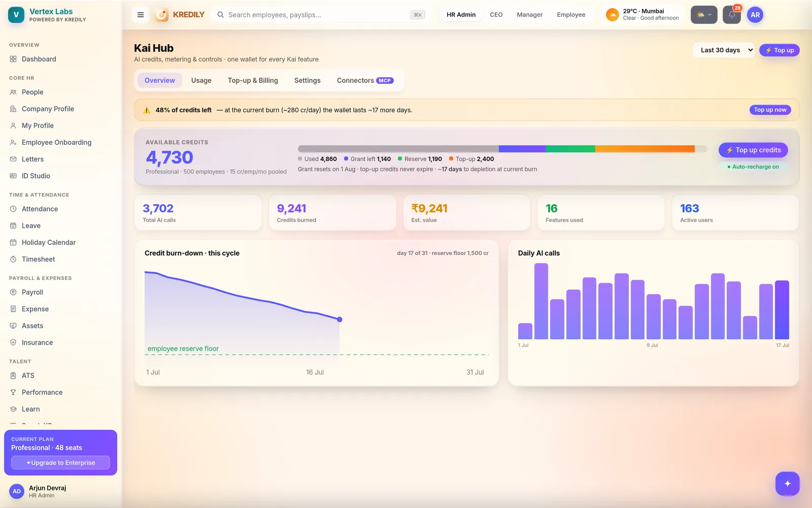Viewport: 812px width, 508px height.
Task: Open Arjun Devraj profile at bottom
Action: [x=60, y=491]
